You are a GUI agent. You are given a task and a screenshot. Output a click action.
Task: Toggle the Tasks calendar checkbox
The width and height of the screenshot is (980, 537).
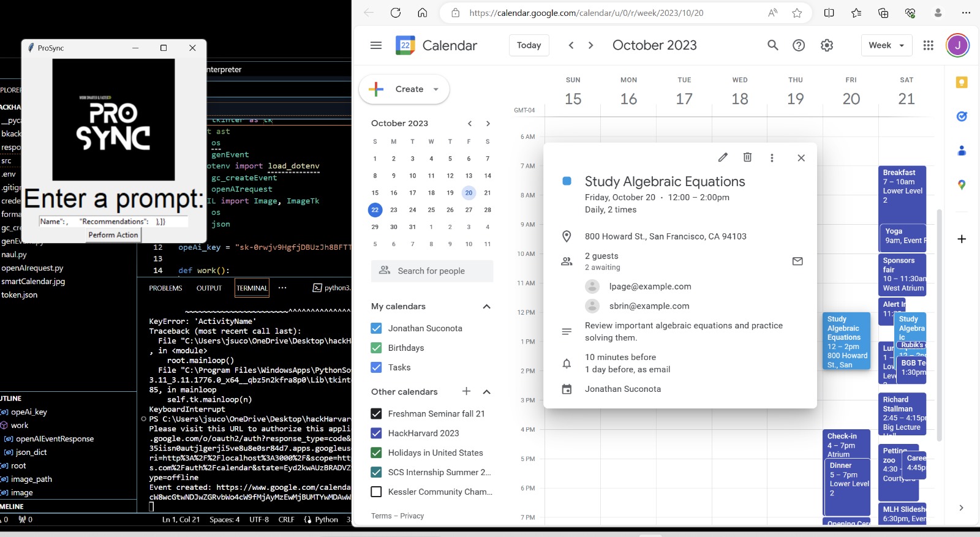coord(376,367)
